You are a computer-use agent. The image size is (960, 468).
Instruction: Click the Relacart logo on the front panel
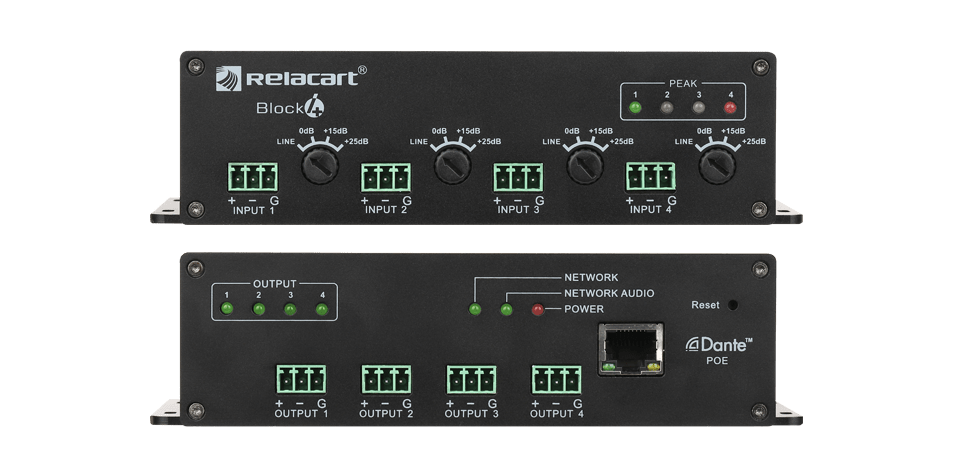point(291,78)
